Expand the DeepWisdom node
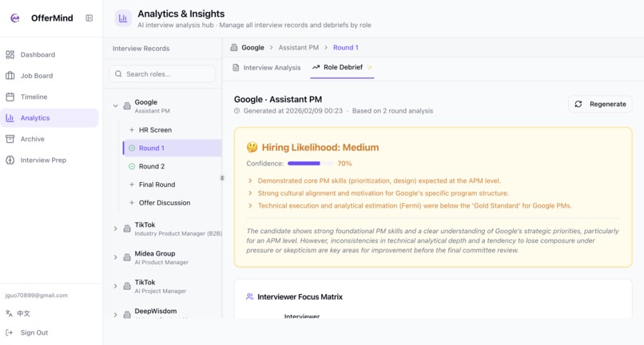644x345 pixels. coord(115,315)
